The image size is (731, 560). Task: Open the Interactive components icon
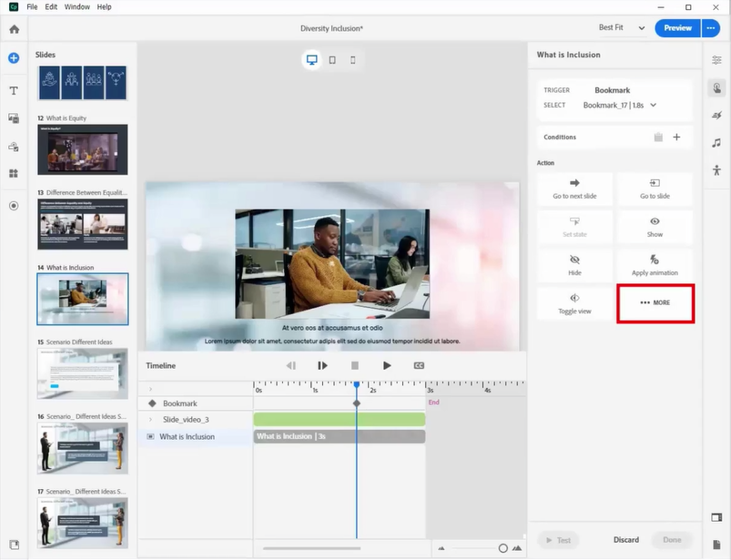tap(14, 147)
